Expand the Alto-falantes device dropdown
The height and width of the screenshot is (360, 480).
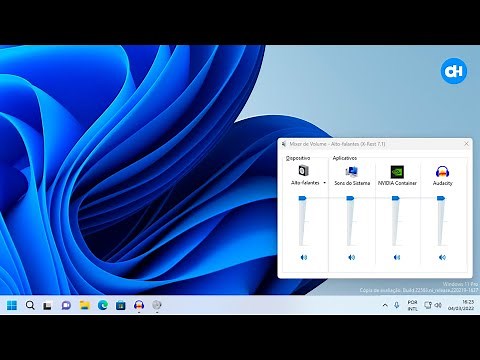pyautogui.click(x=324, y=183)
